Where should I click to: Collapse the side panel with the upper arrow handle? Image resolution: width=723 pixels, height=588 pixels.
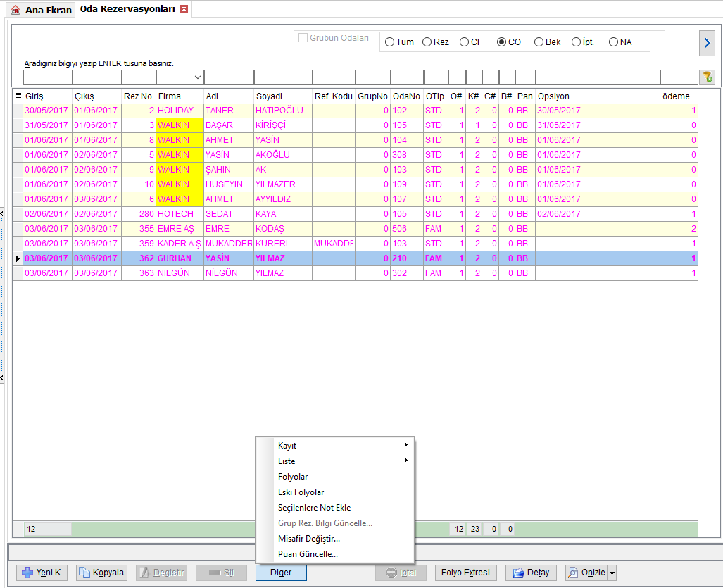2,213
